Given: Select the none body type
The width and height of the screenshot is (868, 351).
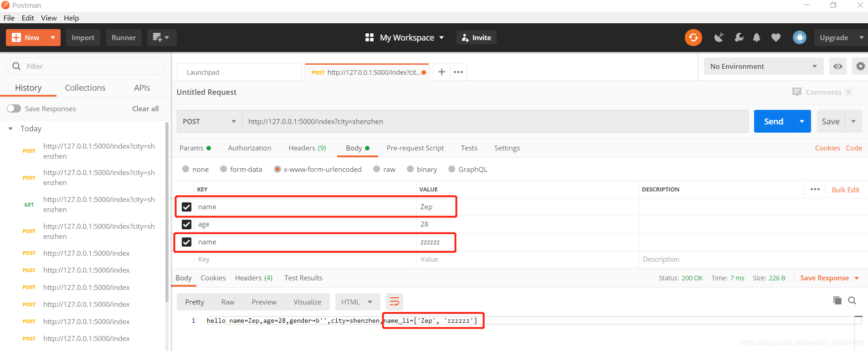Looking at the screenshot, I should (x=185, y=169).
